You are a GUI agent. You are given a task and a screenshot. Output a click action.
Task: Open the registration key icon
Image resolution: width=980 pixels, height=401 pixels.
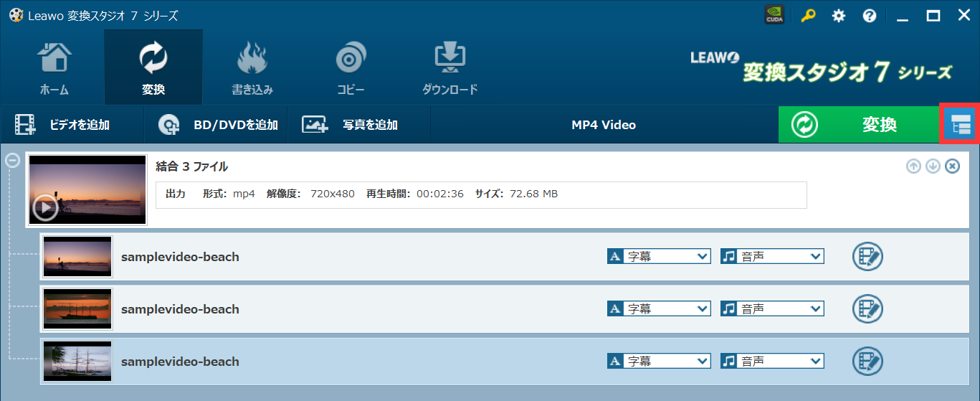(808, 15)
